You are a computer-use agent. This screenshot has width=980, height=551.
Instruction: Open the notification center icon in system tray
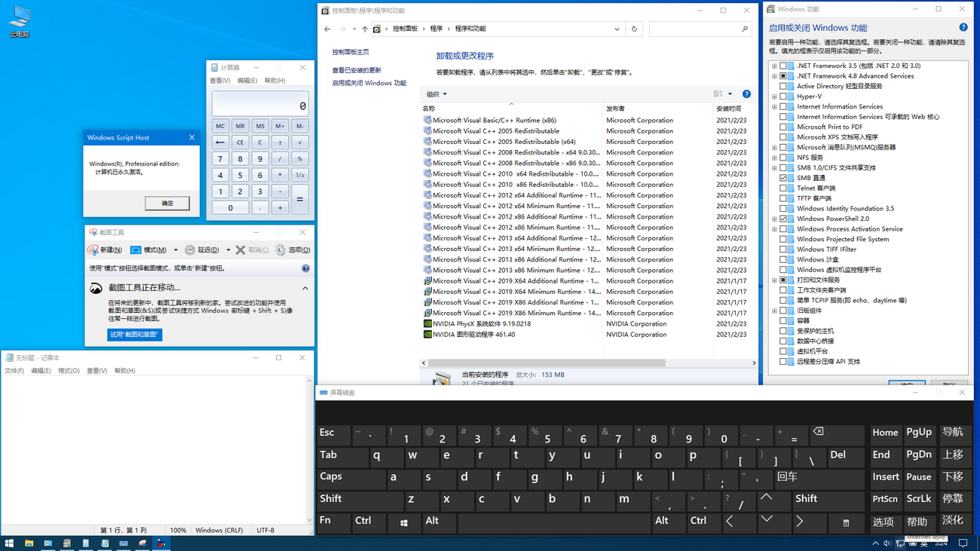pos(963,543)
